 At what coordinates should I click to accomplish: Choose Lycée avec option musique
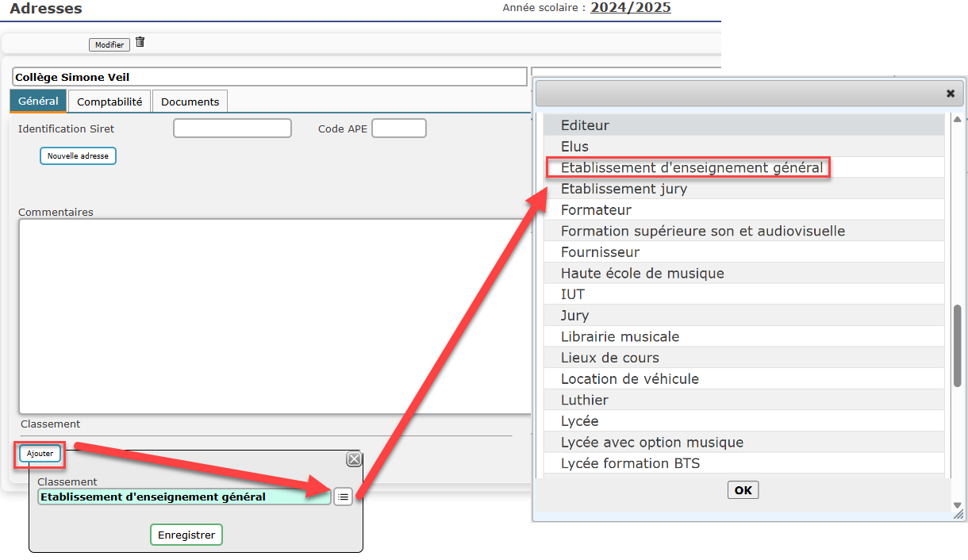point(651,442)
